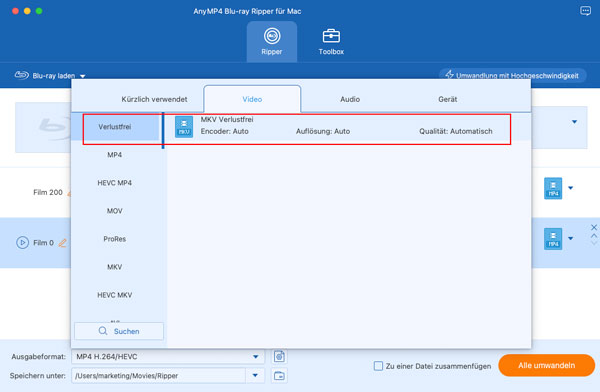Click the Qualität: Automatisch text
Image resolution: width=600 pixels, height=392 pixels.
pos(456,131)
